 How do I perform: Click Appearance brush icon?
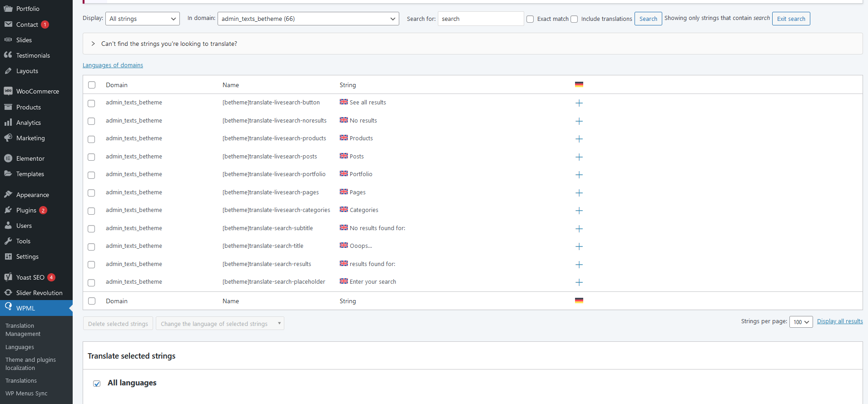pos(8,194)
